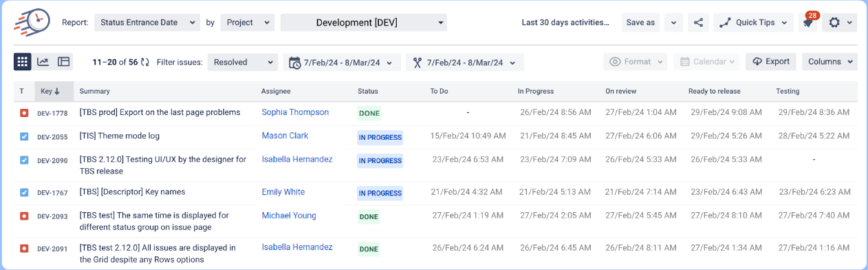
Task: Click the task type checkbox for DEV-2090
Action: click(24, 160)
